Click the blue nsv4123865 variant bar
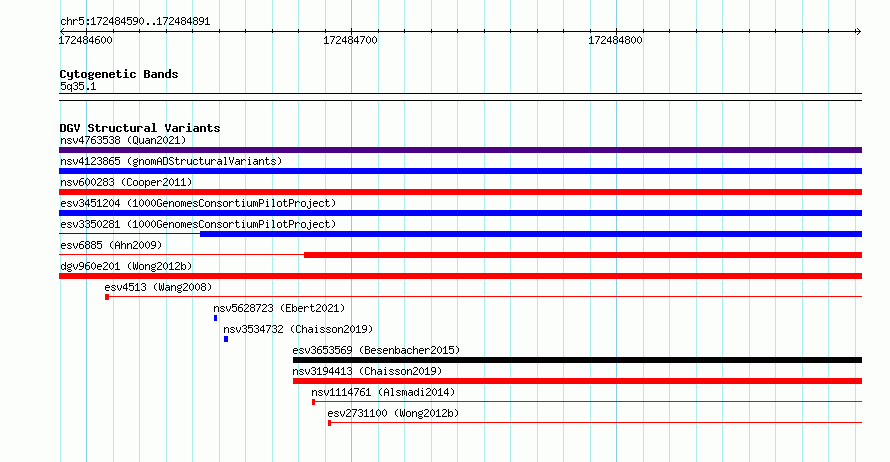 click(460, 171)
